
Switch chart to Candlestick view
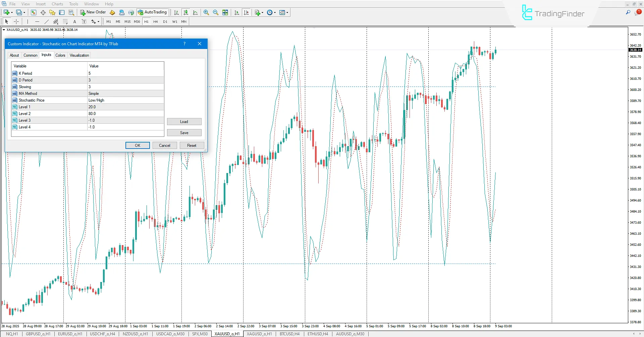click(186, 12)
